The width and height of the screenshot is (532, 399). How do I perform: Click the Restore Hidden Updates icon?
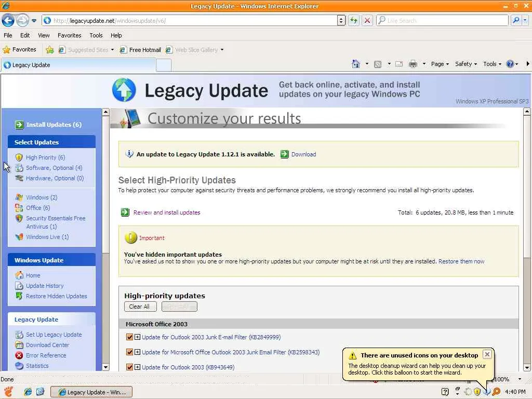coord(19,296)
